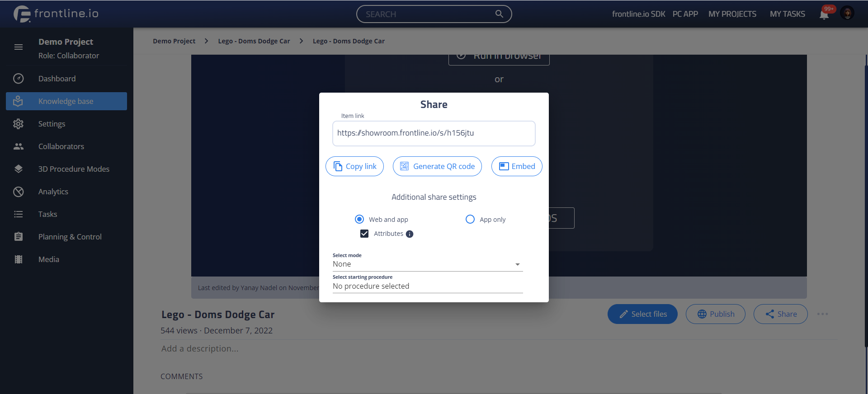The image size is (868, 394).
Task: Click the first breadcrumb chevron after Demo Project
Action: click(206, 41)
